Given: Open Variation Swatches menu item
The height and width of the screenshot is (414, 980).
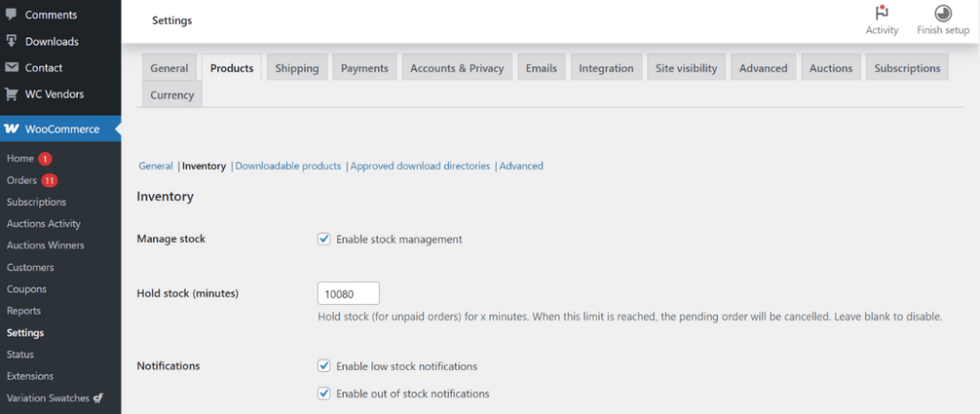Looking at the screenshot, I should [x=48, y=398].
